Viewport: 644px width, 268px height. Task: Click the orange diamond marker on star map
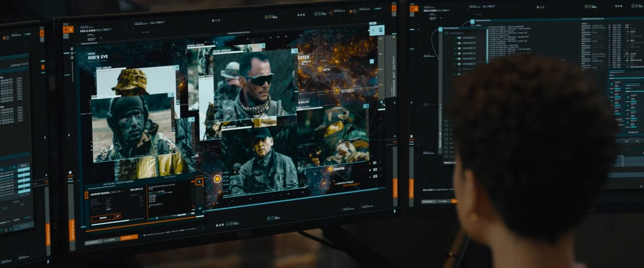pos(217,179)
